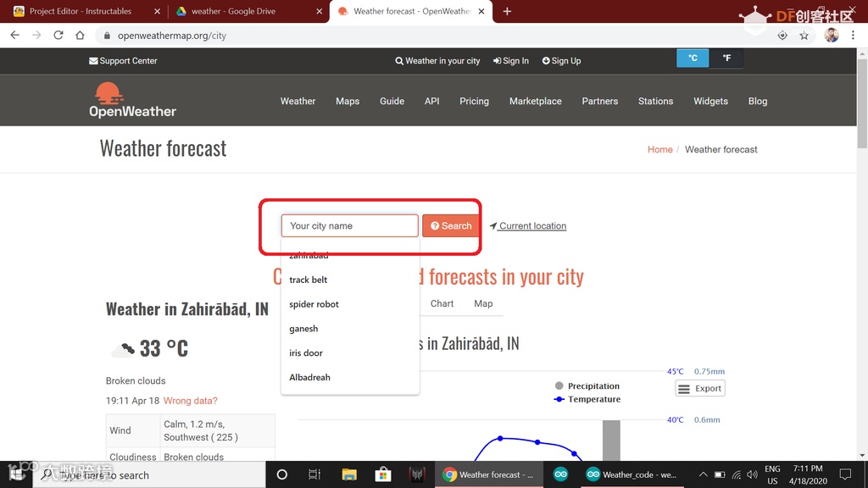This screenshot has width=868, height=488.
Task: Show hidden tray icons chevron
Action: click(x=703, y=474)
